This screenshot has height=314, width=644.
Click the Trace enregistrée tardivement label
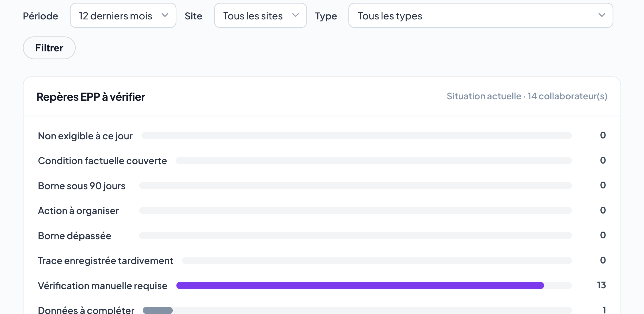(105, 261)
